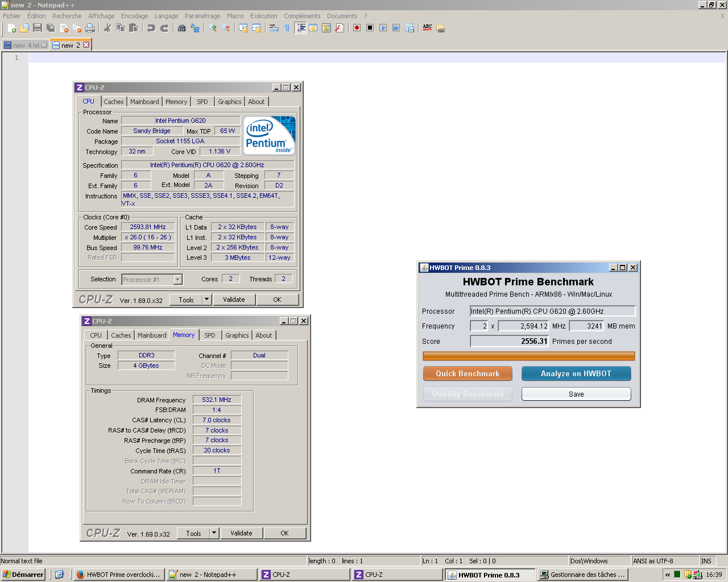The image size is (728, 582).
Task: Click the Start macro recording red dot
Action: (357, 28)
